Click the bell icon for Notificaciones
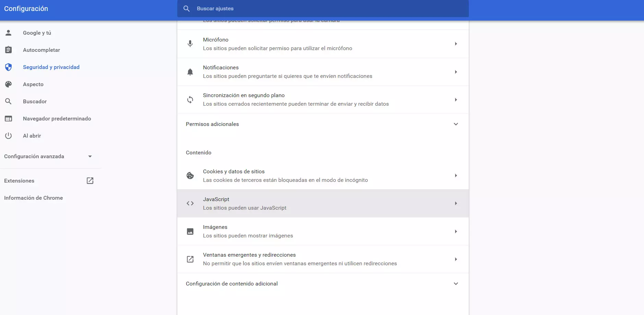Image resolution: width=644 pixels, height=315 pixels. coord(191,71)
